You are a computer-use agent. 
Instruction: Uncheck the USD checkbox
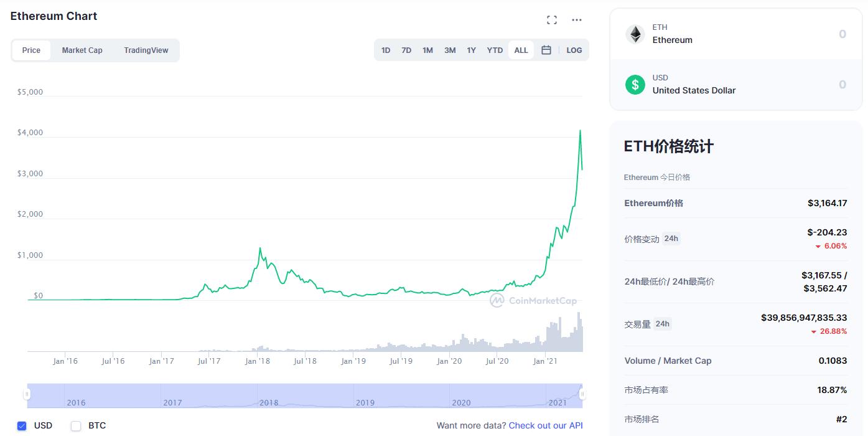coord(22,426)
